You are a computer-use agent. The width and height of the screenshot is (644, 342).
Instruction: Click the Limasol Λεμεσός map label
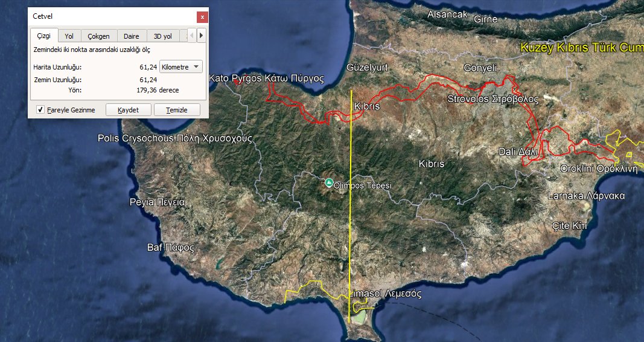tap(385, 294)
